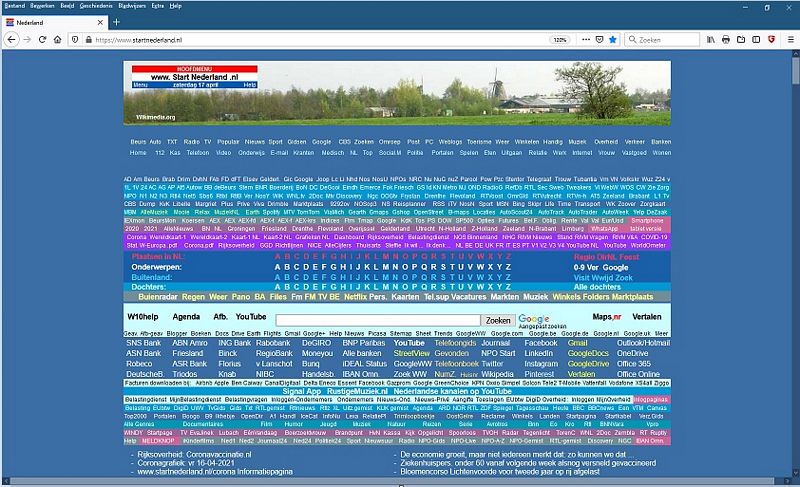Click the Start Nederland logo header
800x487 pixels.
click(x=194, y=76)
